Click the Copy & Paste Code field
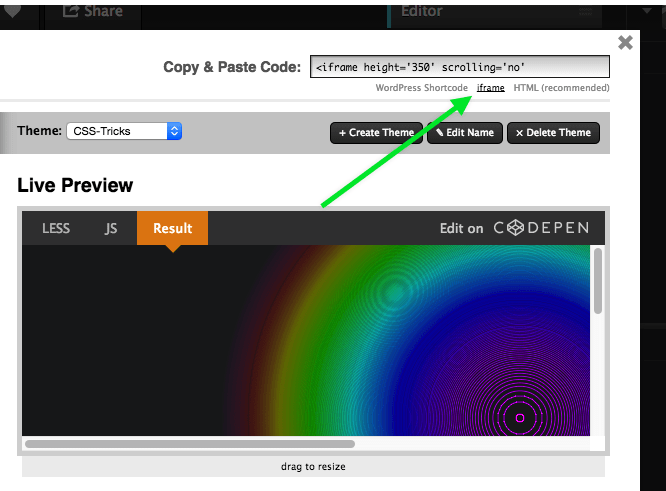666x491 pixels. tap(460, 67)
